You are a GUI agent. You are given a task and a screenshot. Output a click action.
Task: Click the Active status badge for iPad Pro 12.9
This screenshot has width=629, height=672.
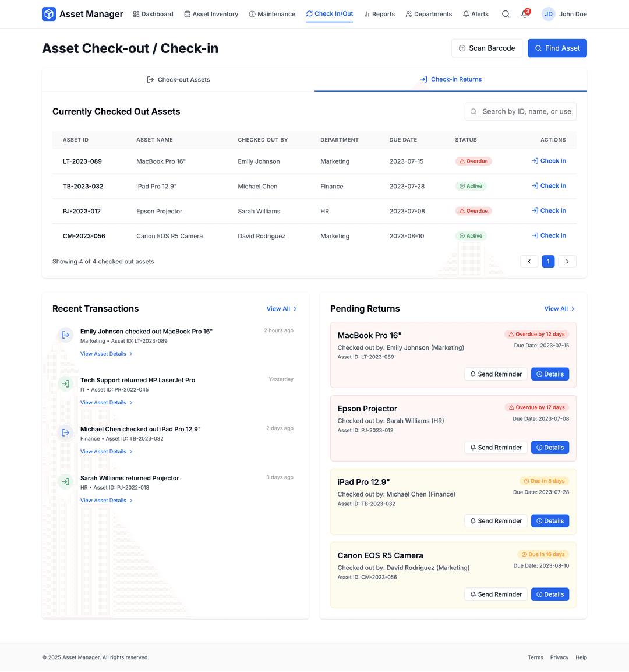pyautogui.click(x=471, y=186)
